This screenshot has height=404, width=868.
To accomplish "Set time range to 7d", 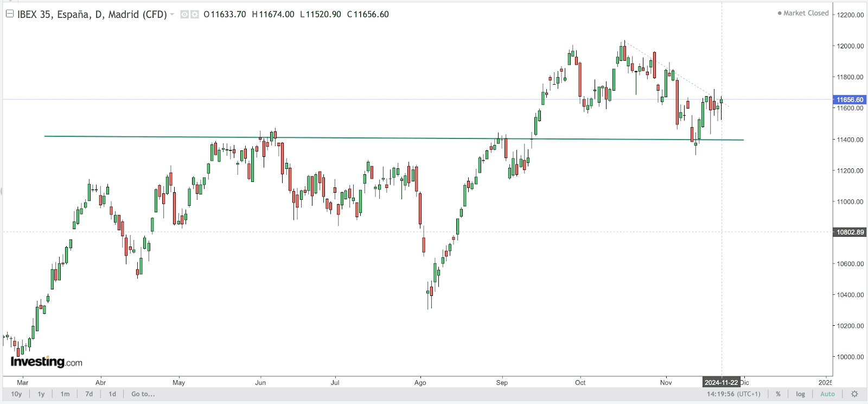I will point(89,394).
